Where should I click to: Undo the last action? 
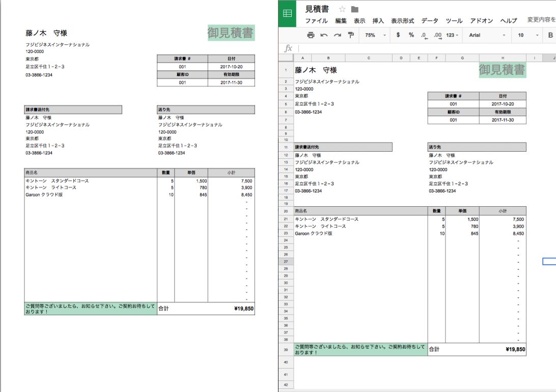pos(324,35)
